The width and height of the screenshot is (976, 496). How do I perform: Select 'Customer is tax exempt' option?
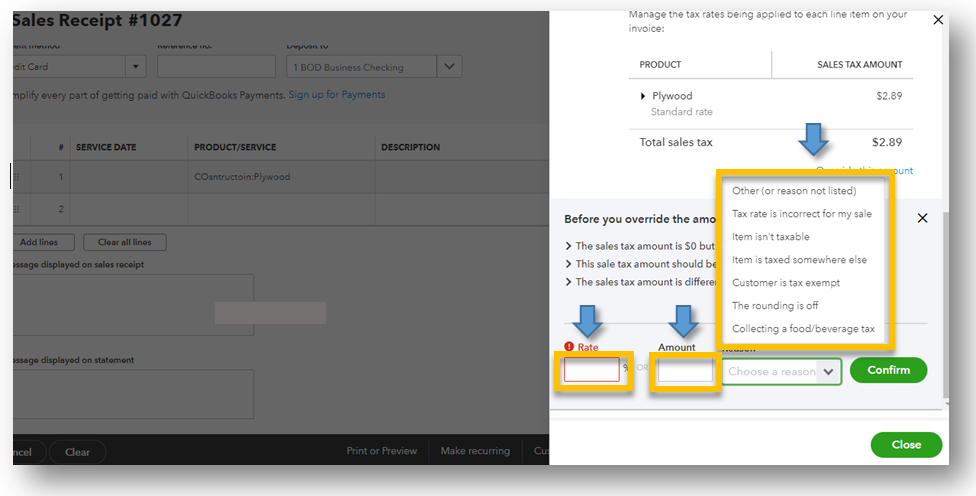click(x=786, y=283)
